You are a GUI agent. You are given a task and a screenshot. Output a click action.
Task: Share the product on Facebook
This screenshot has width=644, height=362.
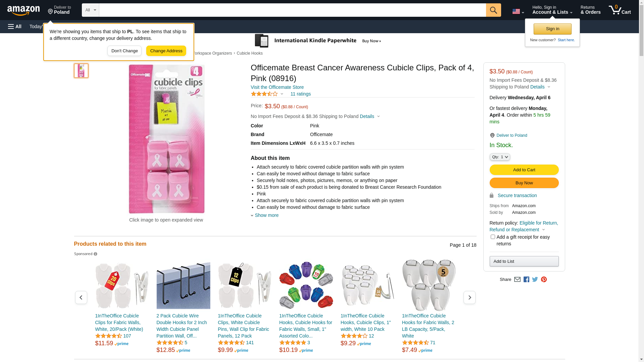click(526, 280)
